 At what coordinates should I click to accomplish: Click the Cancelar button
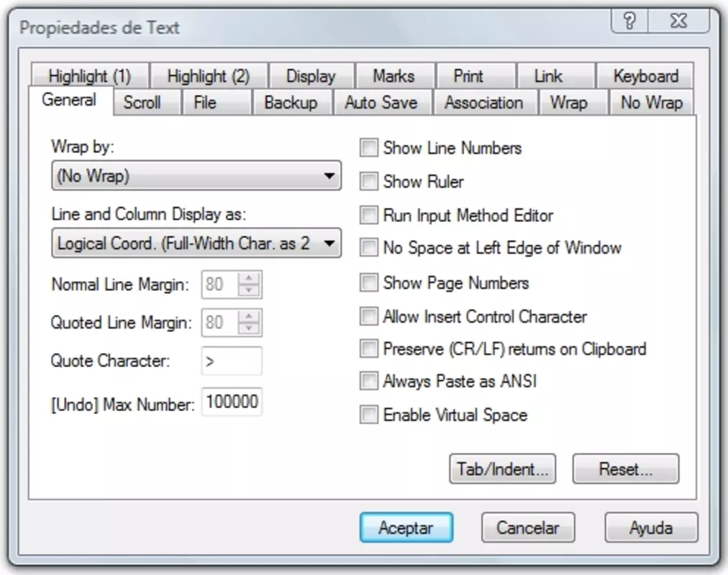(x=528, y=528)
